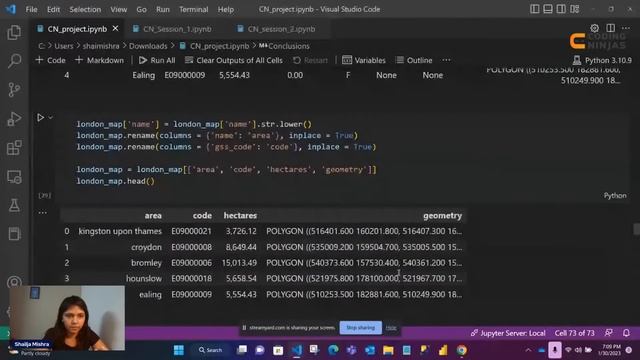This screenshot has width=640, height=360.
Task: Open Remote Explorer view
Action: click(14, 177)
